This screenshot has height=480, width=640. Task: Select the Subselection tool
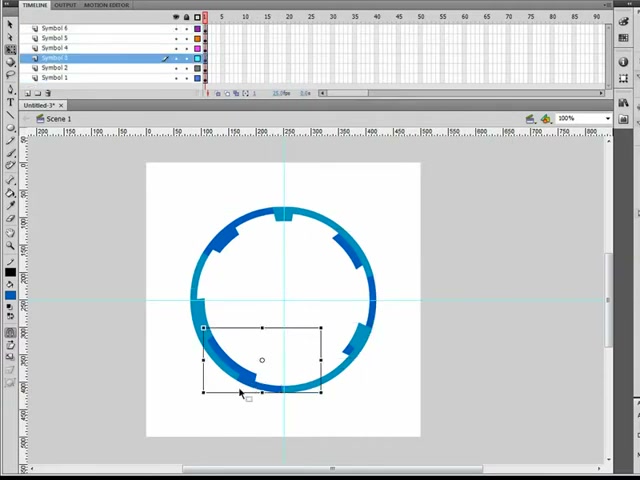tap(10, 37)
